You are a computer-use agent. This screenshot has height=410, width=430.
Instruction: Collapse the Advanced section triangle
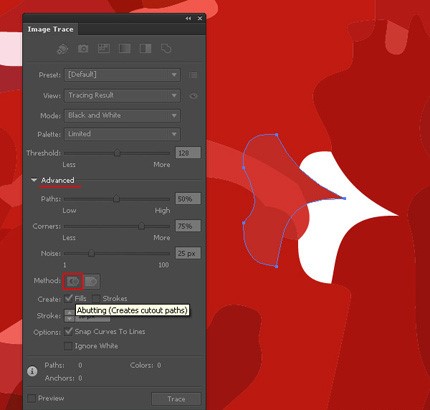(34, 180)
